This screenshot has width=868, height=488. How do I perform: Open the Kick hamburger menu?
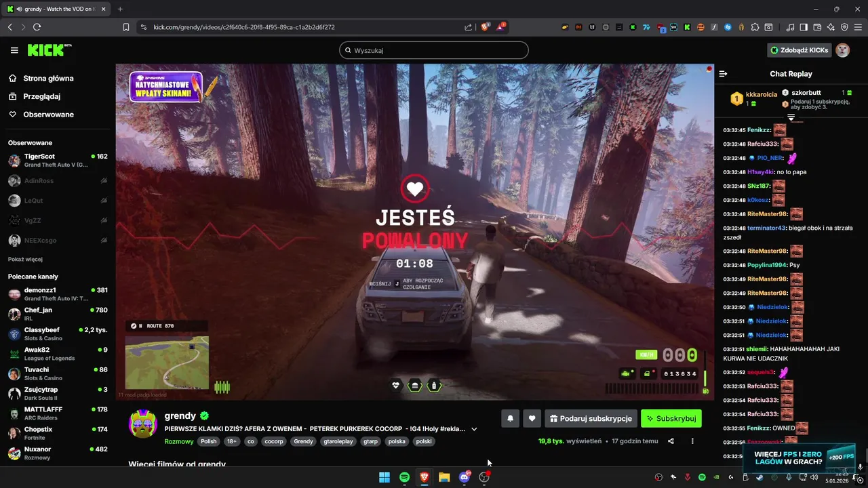[14, 50]
